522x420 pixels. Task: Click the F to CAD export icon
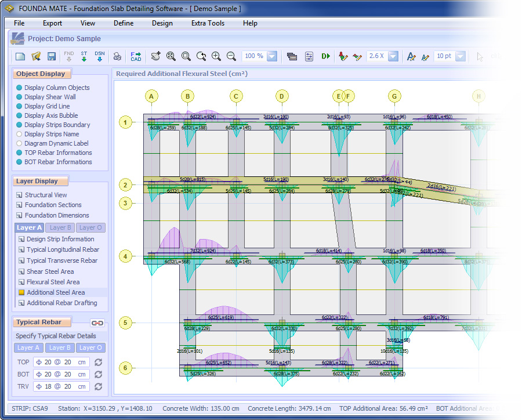[x=136, y=56]
